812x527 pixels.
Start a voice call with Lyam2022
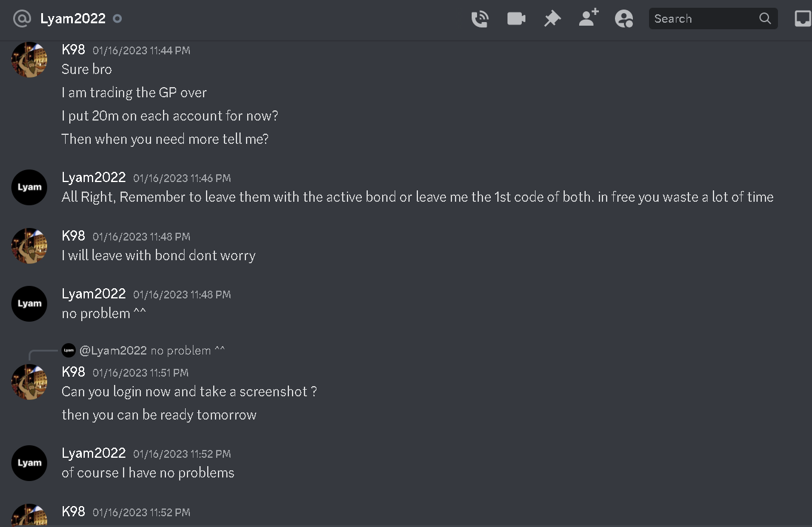coord(479,19)
